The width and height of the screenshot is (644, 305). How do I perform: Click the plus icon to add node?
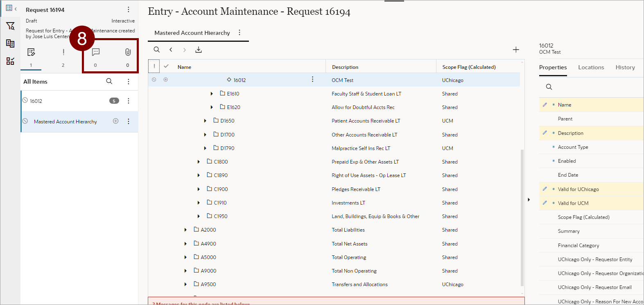coord(516,50)
